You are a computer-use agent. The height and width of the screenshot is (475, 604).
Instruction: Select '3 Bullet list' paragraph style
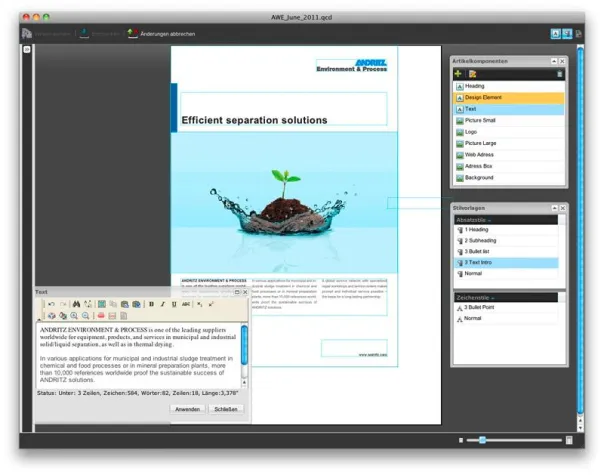click(485, 251)
